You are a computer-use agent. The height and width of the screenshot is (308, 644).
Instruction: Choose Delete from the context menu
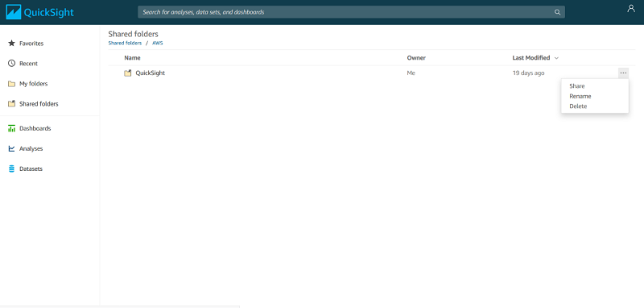(578, 106)
